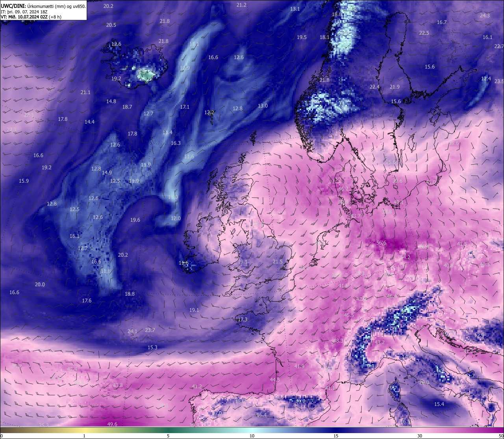Click the map value 20.5
This screenshot has height=439, width=504.
(x=111, y=25)
